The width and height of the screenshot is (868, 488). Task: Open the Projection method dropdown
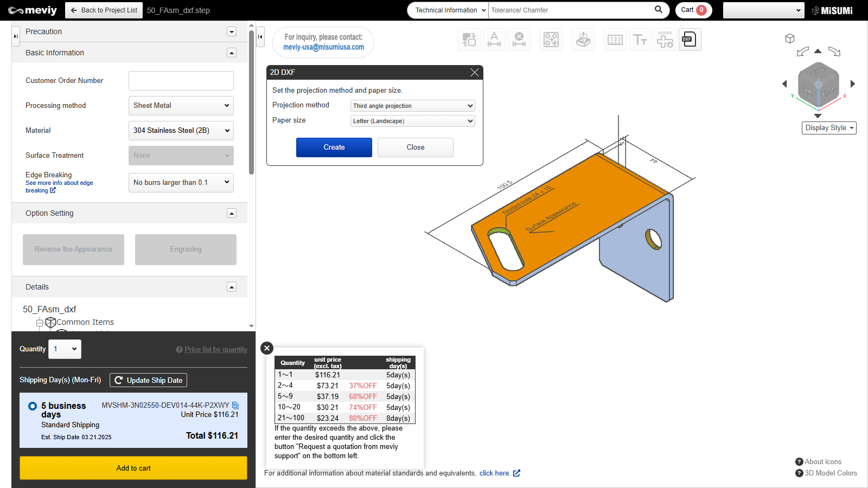point(413,106)
